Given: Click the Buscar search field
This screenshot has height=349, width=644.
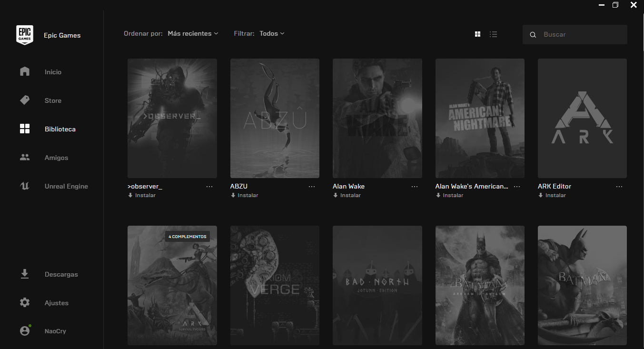Looking at the screenshot, I should coord(575,35).
